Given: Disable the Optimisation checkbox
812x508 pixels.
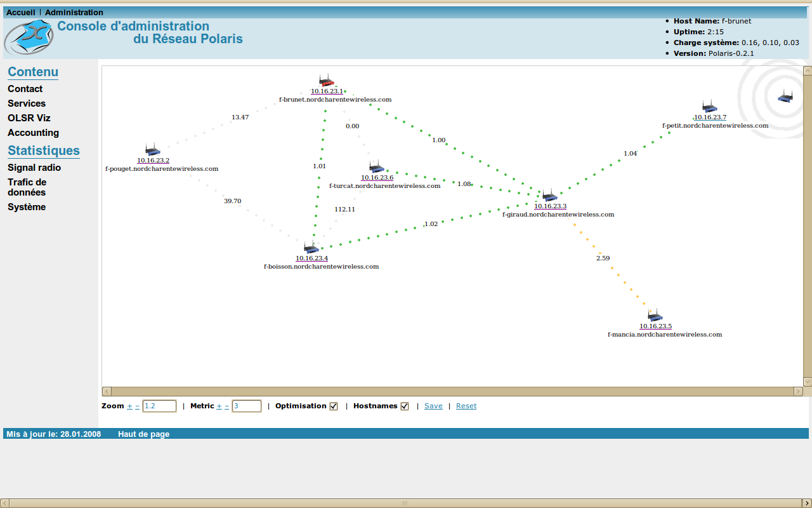Looking at the screenshot, I should point(334,406).
